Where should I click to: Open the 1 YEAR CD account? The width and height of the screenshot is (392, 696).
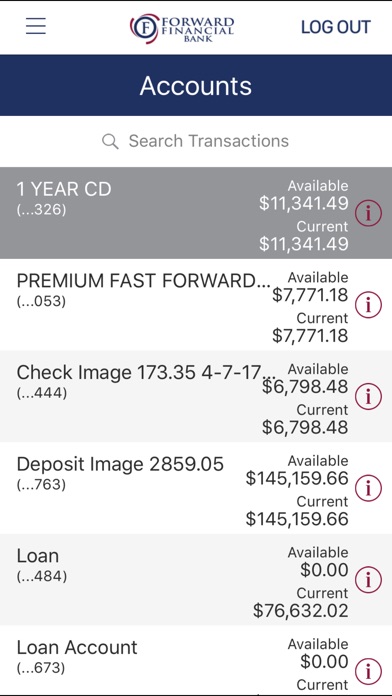[x=196, y=213]
